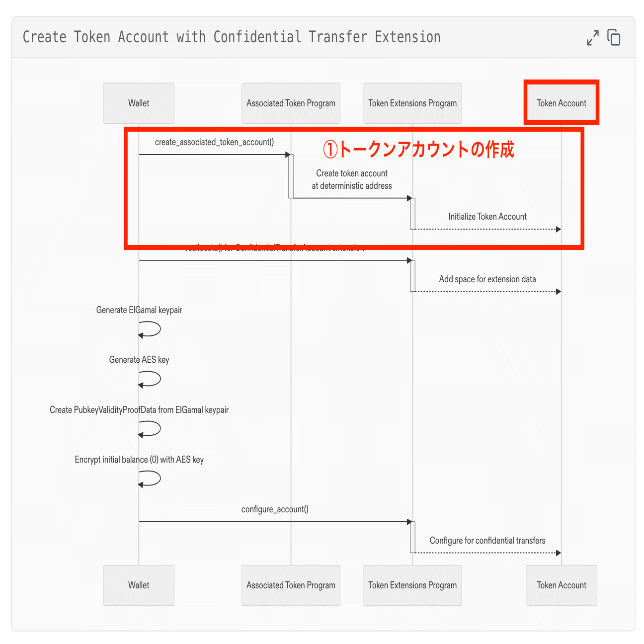Select the bottom Token Extensions Program box
This screenshot has height=644, width=644.
click(412, 585)
